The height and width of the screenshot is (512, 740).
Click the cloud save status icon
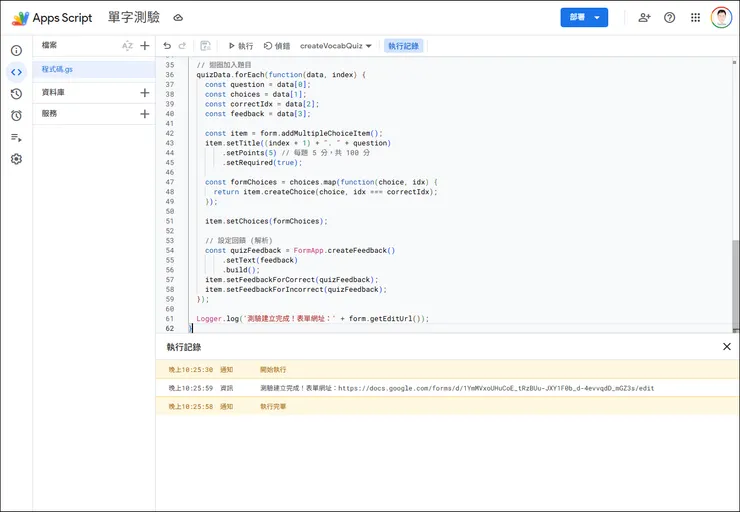point(178,18)
